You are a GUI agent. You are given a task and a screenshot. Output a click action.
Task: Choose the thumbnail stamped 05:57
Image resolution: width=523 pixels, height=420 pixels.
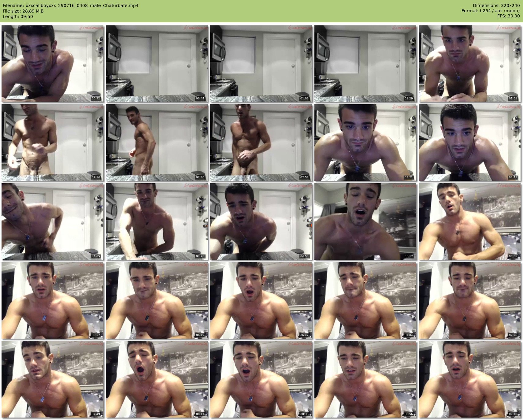pos(53,300)
